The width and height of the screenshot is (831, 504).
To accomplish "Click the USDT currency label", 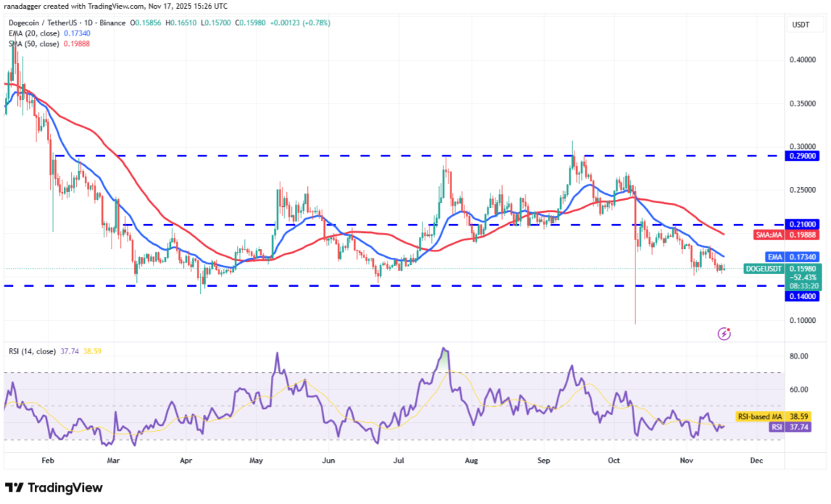I will [x=801, y=25].
